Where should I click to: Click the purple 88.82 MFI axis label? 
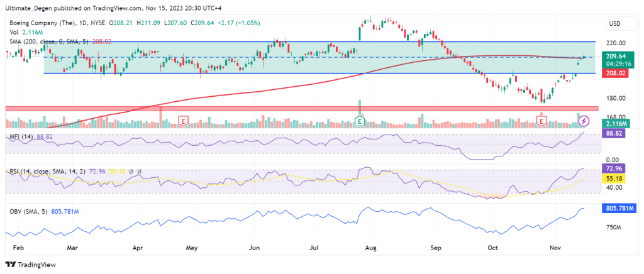[614, 133]
